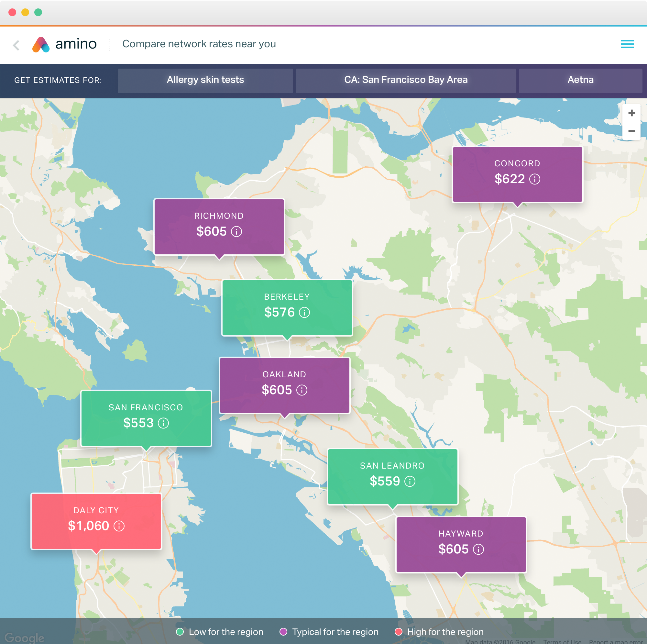
Task: Change the CA: San Francisco Bay Area location
Action: click(406, 80)
